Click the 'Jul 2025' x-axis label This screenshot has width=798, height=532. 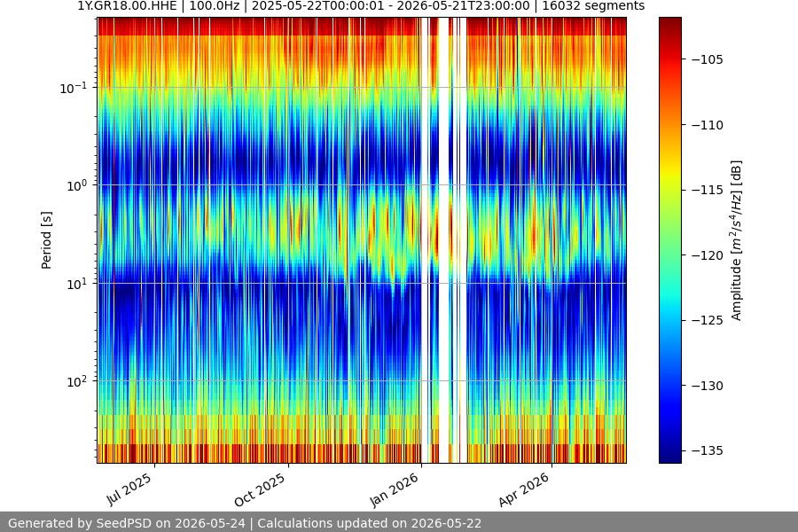tap(129, 489)
